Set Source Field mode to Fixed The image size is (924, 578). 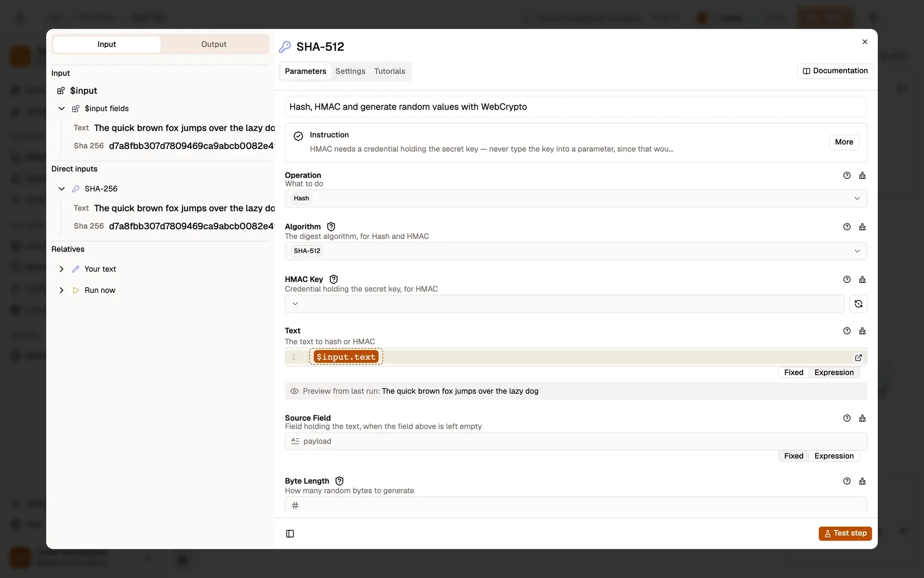click(x=793, y=456)
